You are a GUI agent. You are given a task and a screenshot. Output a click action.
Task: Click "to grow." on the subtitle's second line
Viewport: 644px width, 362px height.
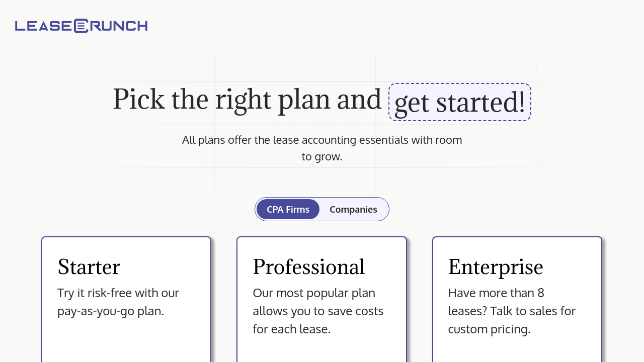pos(321,156)
